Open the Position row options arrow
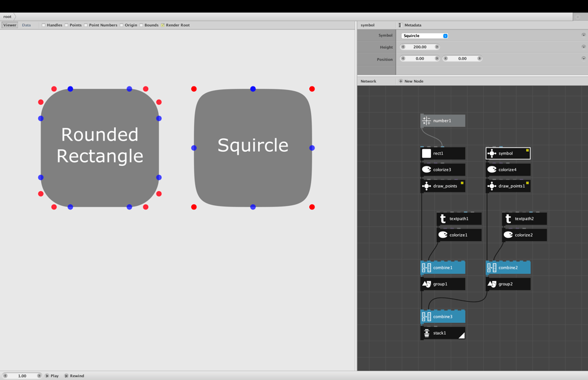This screenshot has width=588, height=380. tap(583, 58)
